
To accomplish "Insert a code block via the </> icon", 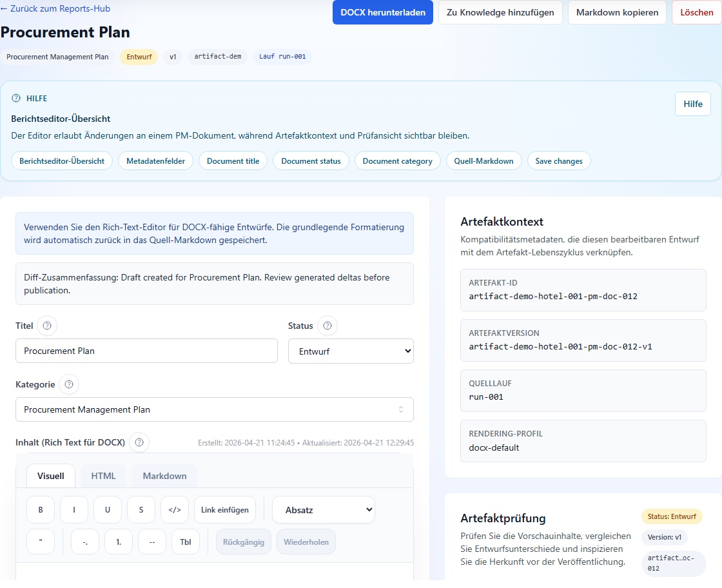I will click(x=174, y=509).
